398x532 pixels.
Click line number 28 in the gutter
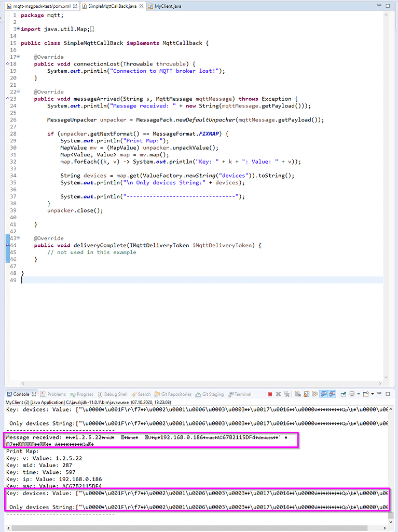[13, 134]
